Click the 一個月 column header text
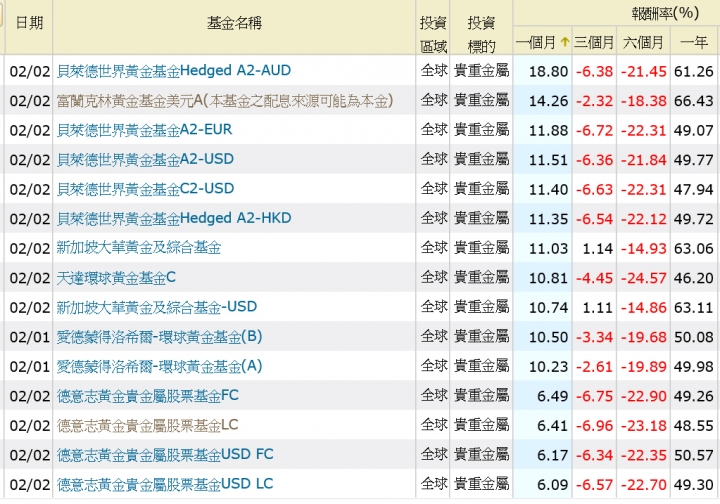This screenshot has width=720, height=504. tap(536, 43)
